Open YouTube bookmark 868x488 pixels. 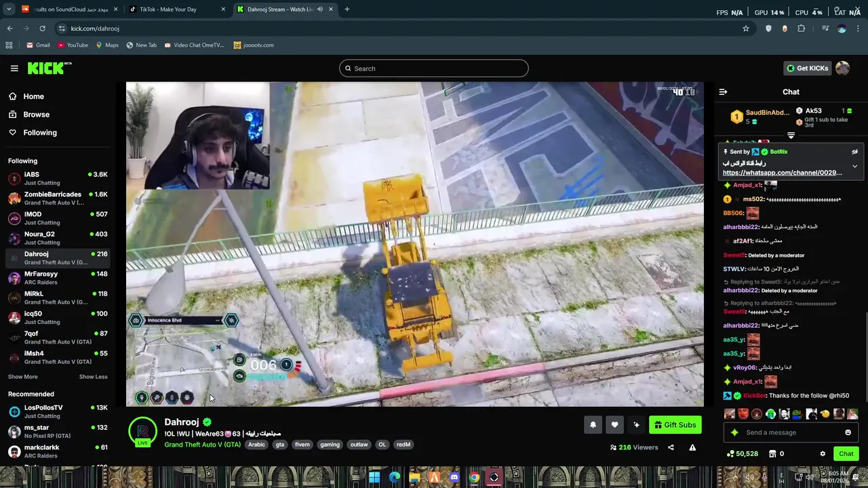(73, 45)
